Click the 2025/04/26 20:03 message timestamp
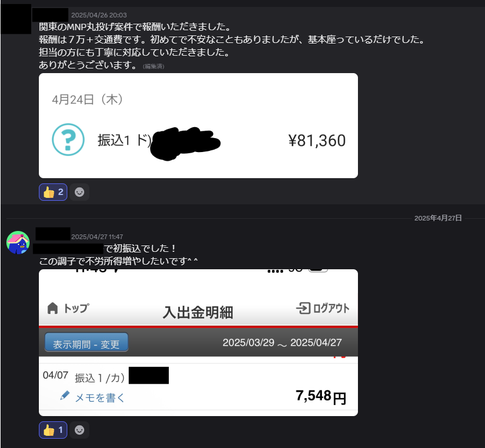 point(99,15)
